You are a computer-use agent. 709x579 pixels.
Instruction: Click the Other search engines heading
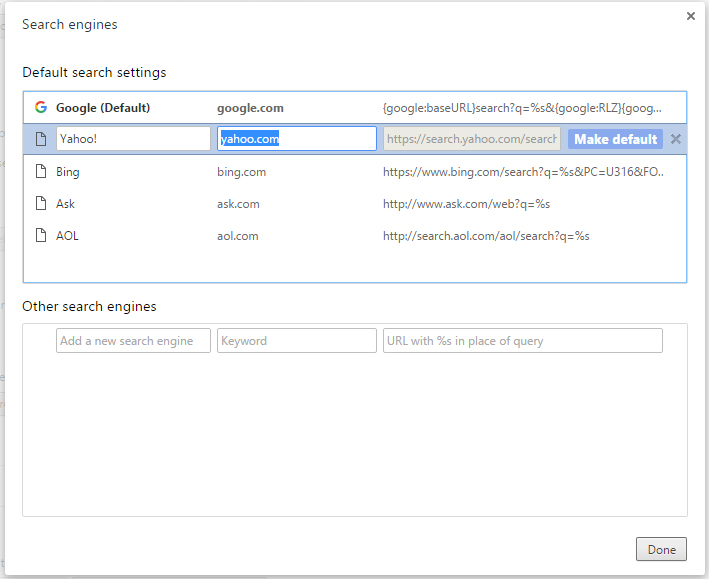click(x=89, y=306)
